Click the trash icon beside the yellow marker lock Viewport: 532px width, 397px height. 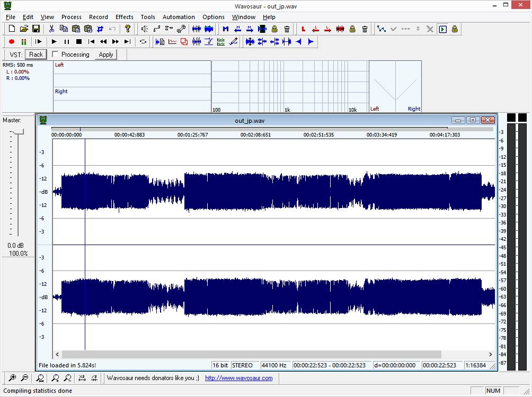tap(287, 29)
